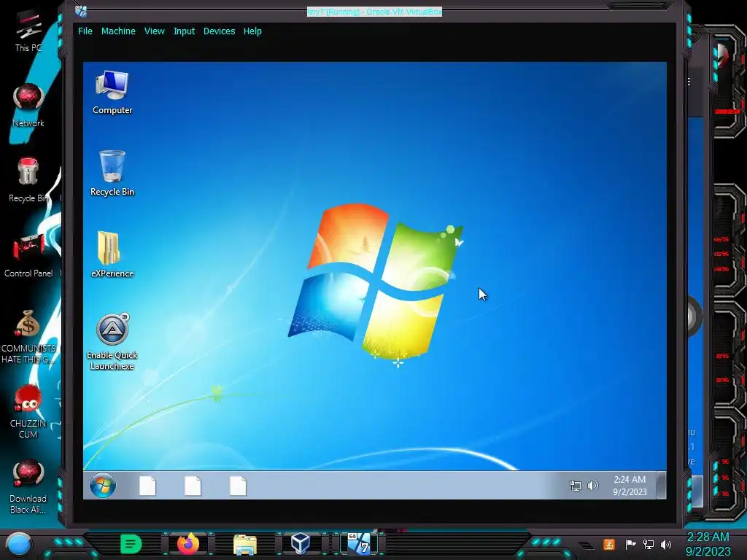Open This PC on the host desktop

point(28,31)
